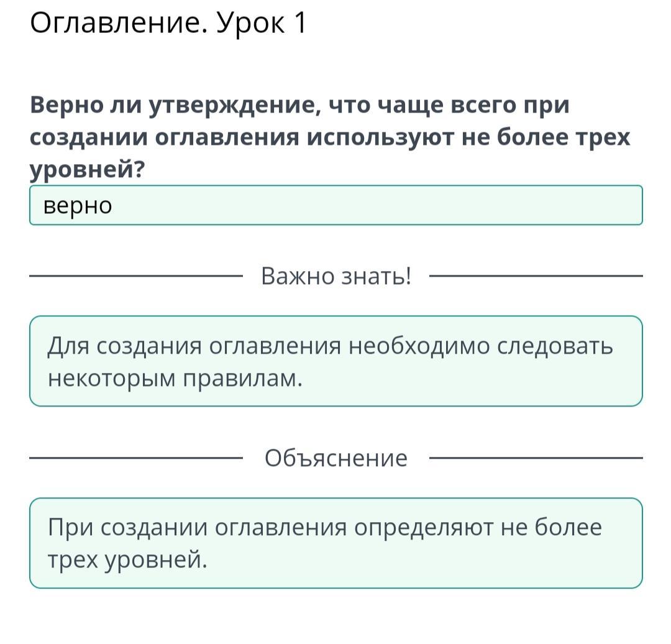
Task: Open the Важно знать! section heading
Action: click(x=336, y=276)
